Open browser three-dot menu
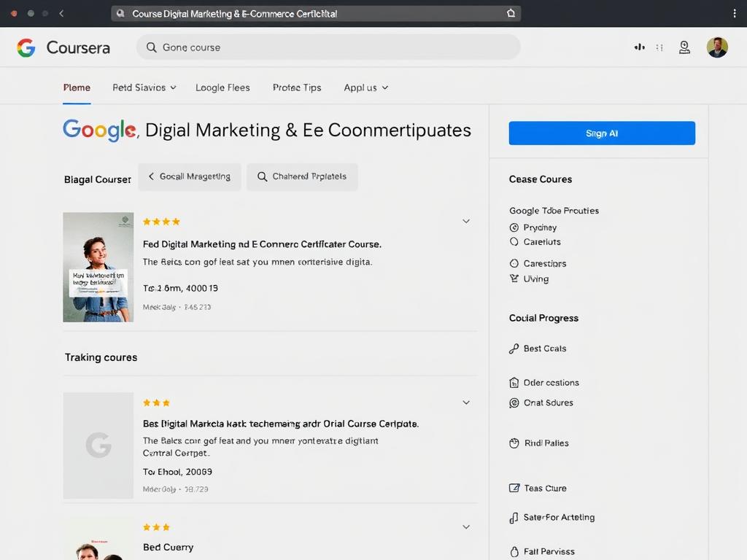This screenshot has height=560, width=747. (734, 13)
